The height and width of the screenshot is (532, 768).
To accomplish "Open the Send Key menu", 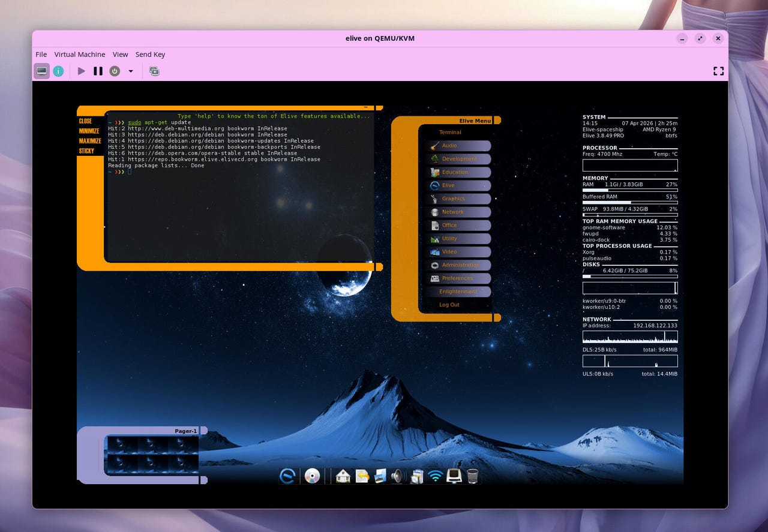I will tap(150, 55).
